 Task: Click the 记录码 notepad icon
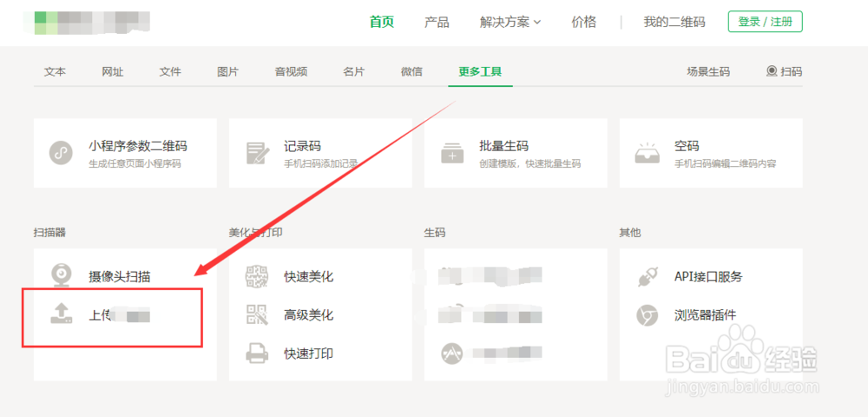pos(258,153)
